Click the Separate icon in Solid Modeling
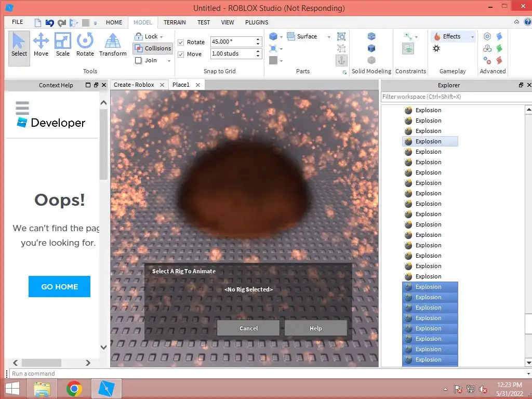This screenshot has width=532, height=399. [371, 60]
